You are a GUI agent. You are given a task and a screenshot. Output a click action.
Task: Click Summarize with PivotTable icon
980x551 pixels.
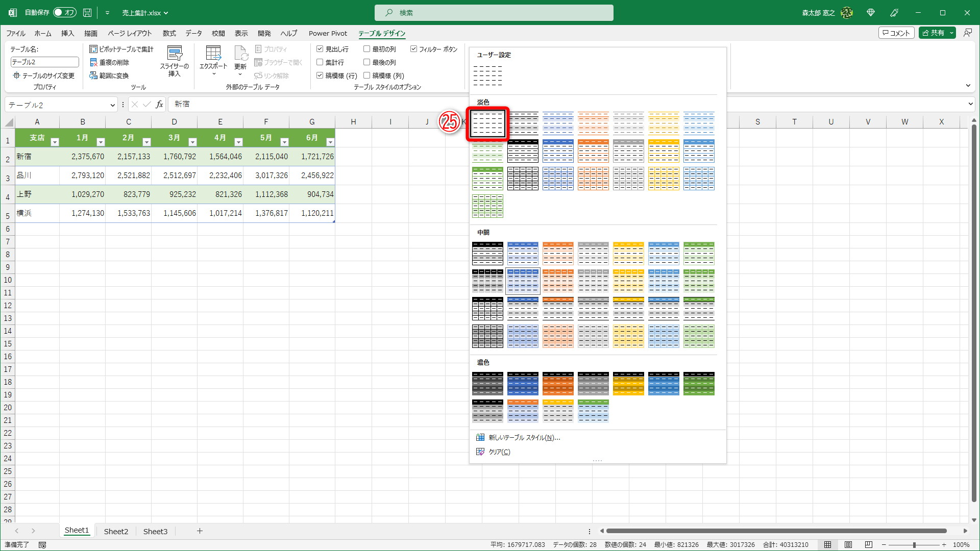coord(93,49)
